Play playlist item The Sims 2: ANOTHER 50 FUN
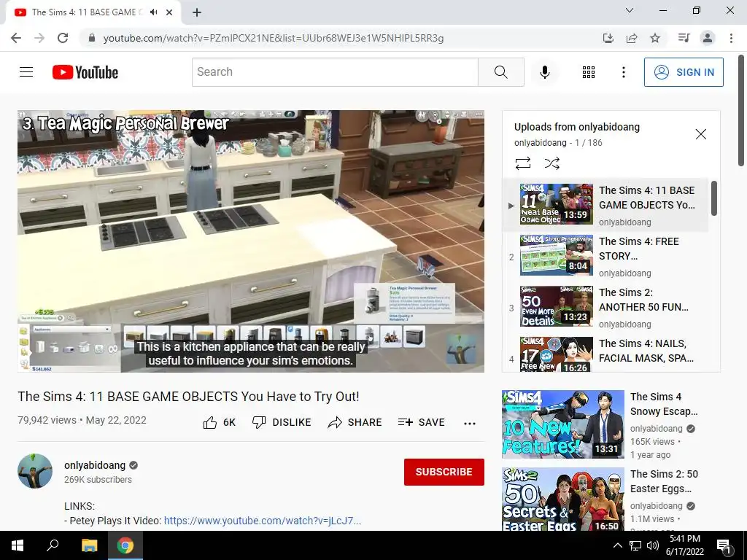This screenshot has height=560, width=747. click(605, 306)
